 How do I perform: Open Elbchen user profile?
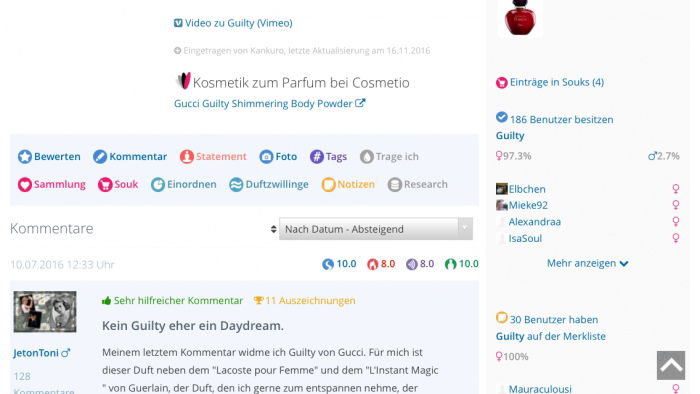[527, 189]
